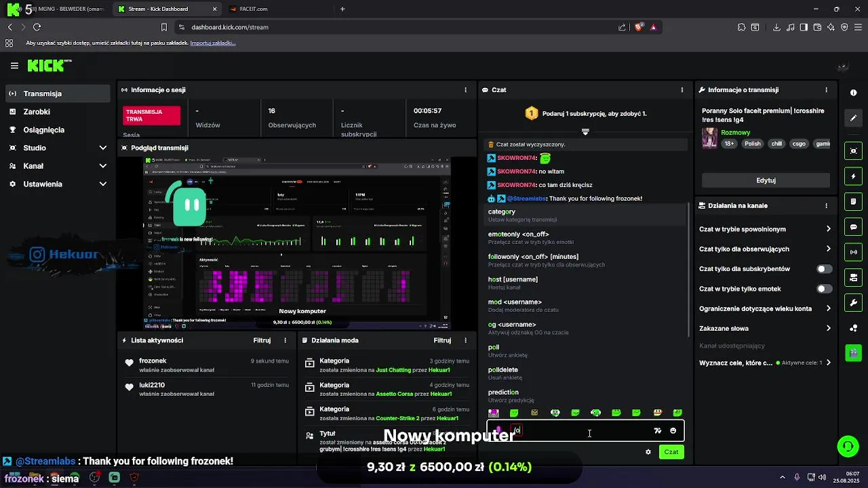Screen dimensions: 868x488
Task: Expand the Ustawienia sidebar section
Action: tap(58, 184)
